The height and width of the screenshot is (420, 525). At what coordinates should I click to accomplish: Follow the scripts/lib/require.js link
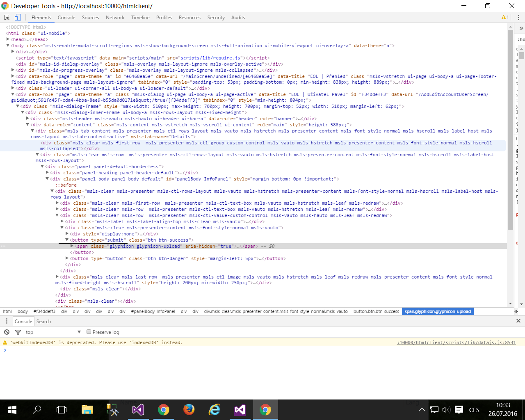coord(210,58)
